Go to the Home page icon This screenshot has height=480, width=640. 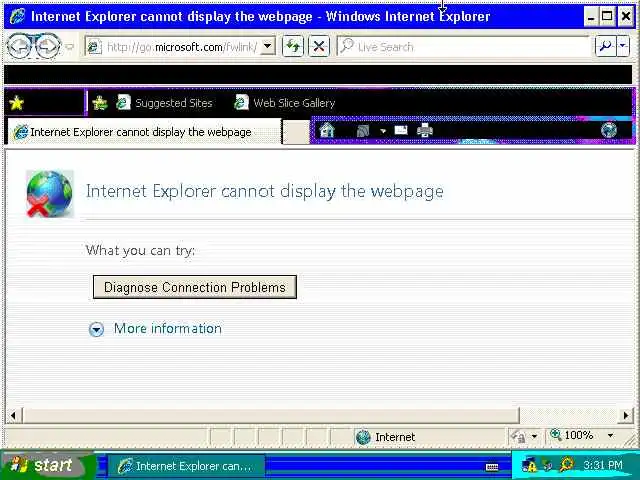[327, 131]
